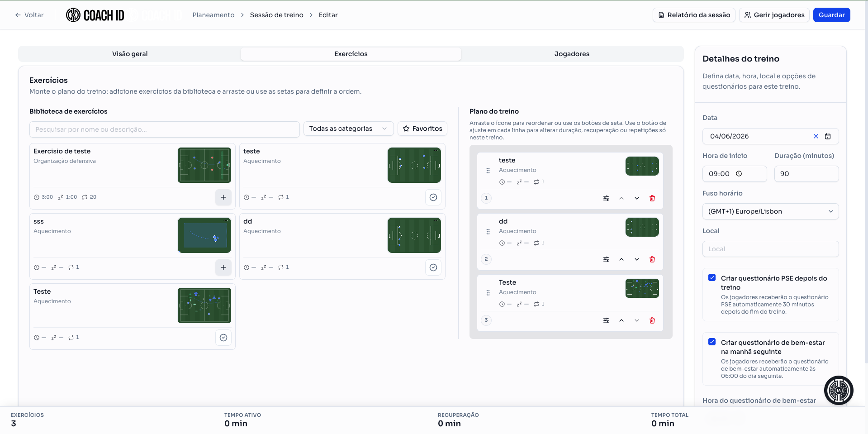This screenshot has width=868, height=434.
Task: Open the Todas as categorias dropdown
Action: tap(348, 129)
